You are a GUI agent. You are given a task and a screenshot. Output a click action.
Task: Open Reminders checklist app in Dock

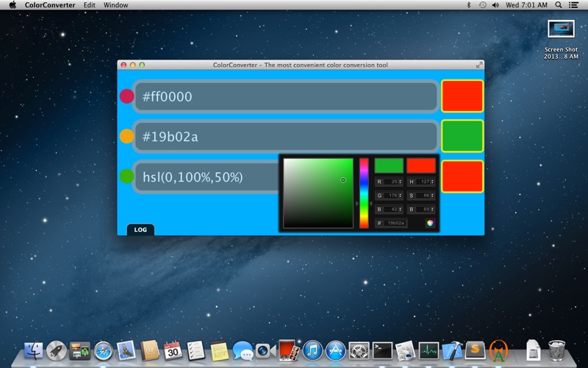(x=196, y=351)
